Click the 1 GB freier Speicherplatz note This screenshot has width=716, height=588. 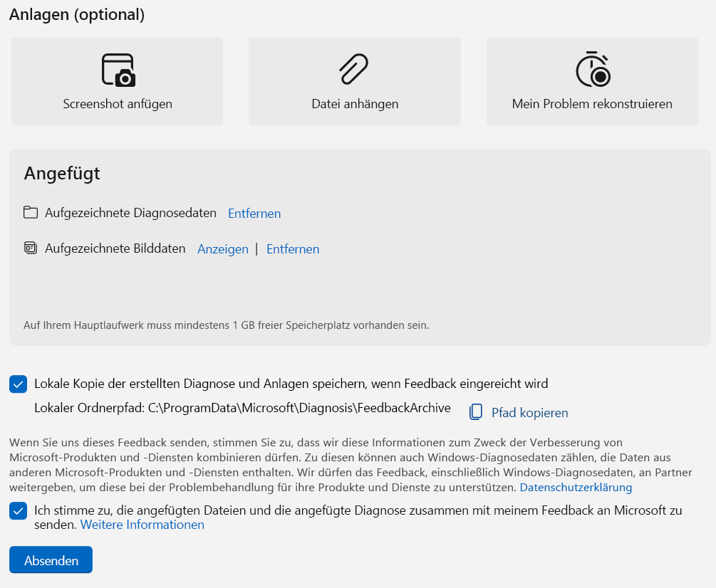pyautogui.click(x=226, y=325)
